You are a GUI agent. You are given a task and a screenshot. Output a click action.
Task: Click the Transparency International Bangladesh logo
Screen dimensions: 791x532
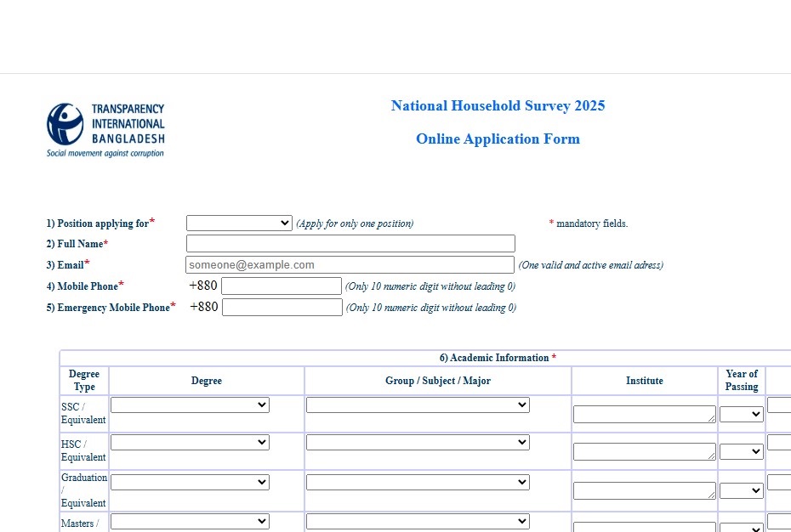[105, 130]
